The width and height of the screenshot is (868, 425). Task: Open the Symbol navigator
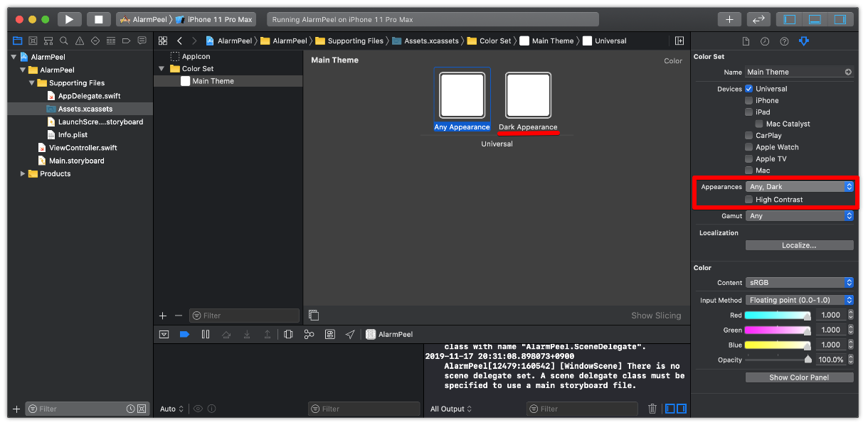click(x=48, y=41)
